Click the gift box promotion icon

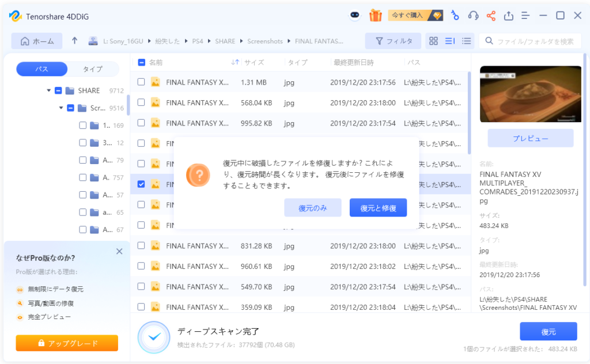click(375, 16)
